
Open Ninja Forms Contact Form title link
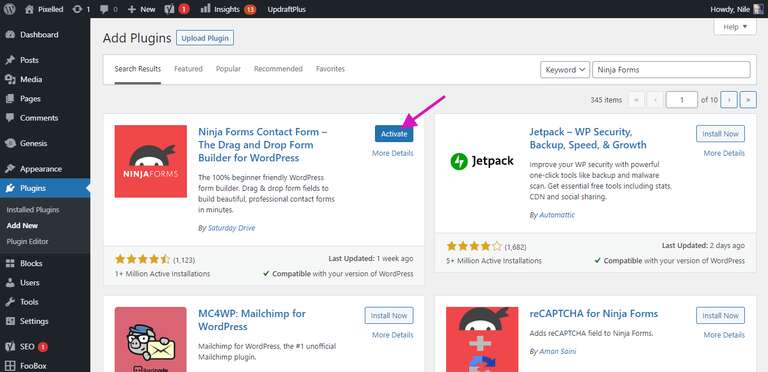point(263,145)
